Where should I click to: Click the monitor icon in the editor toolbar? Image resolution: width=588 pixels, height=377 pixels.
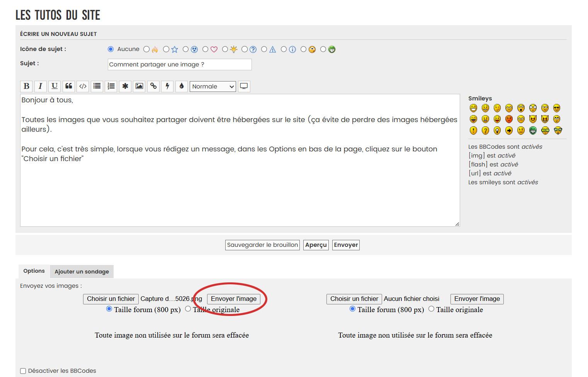click(x=244, y=86)
